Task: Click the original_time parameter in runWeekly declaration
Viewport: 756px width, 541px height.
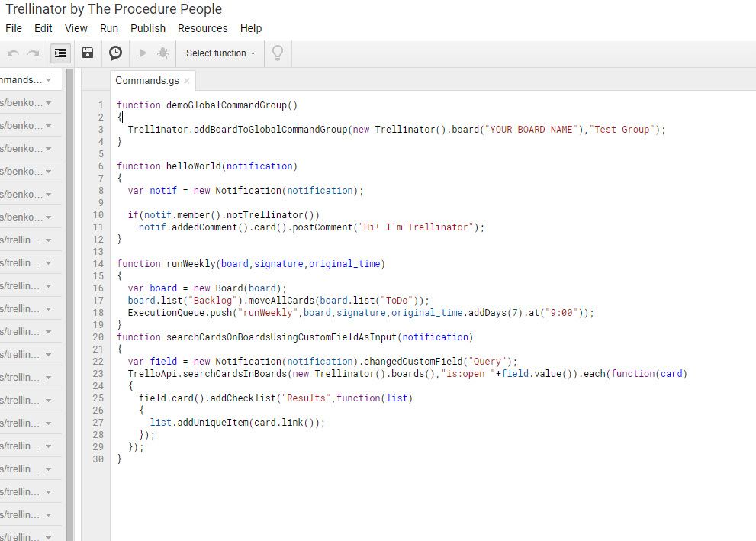Action: (x=344, y=264)
